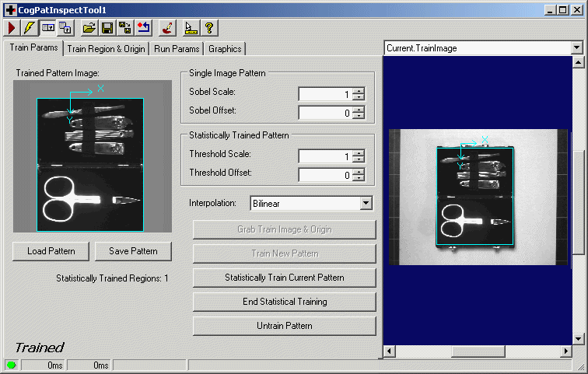Viewport: 588px width, 374px height.
Task: Click the image display's vertical scrollbar up arrow
Action: [578, 62]
